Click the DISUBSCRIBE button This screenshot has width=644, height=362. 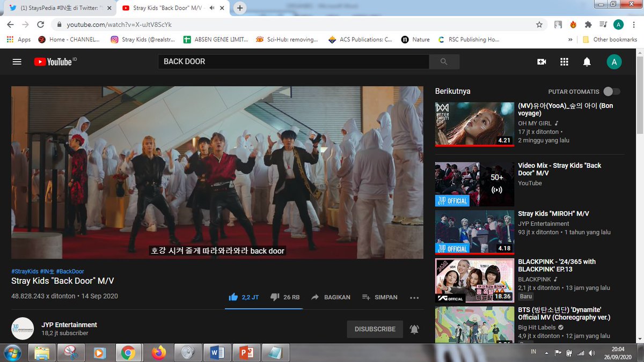pyautogui.click(x=375, y=329)
